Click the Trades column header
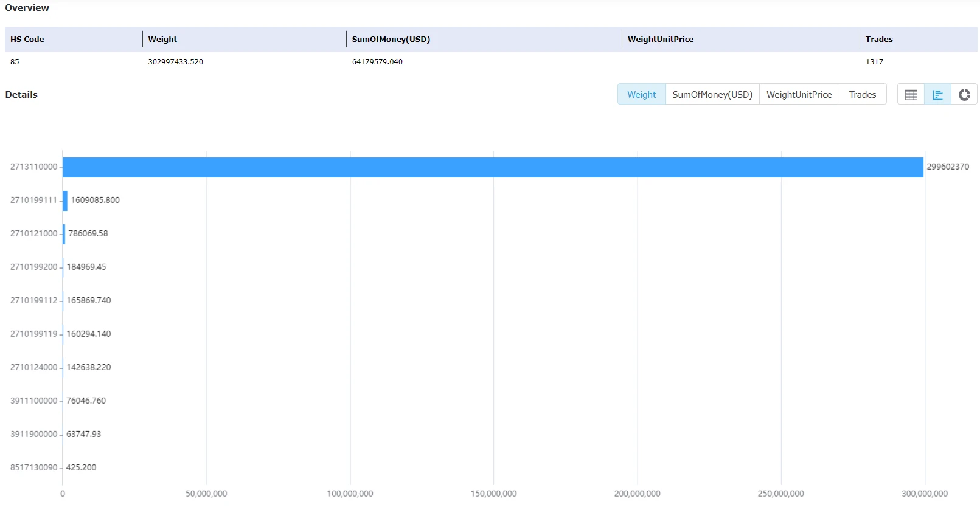Image resolution: width=980 pixels, height=510 pixels. point(879,39)
